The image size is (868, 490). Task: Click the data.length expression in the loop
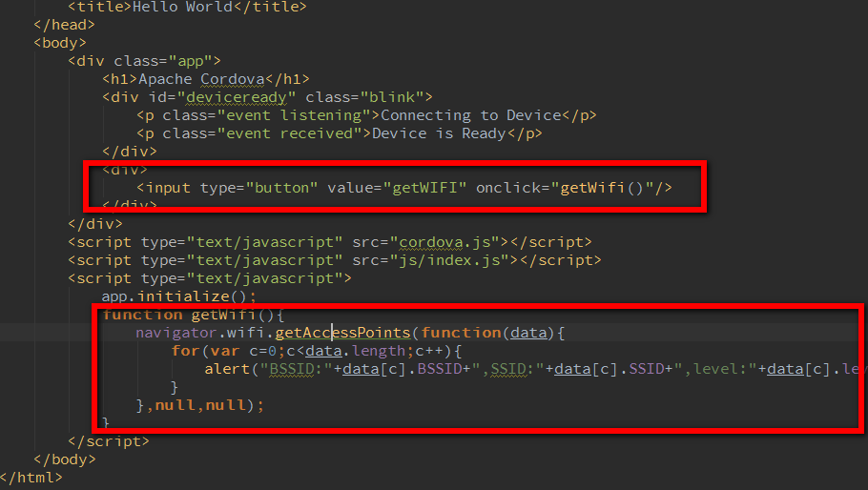(x=356, y=351)
